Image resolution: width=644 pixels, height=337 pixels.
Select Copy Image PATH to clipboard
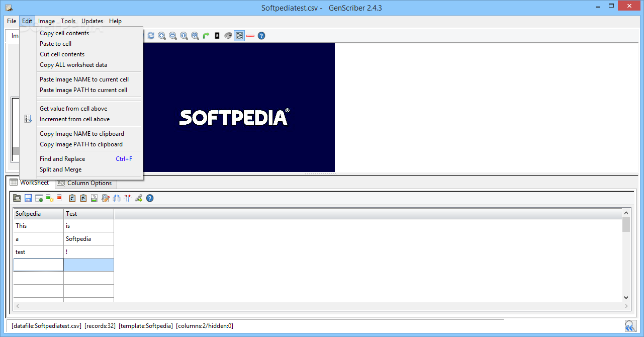81,144
